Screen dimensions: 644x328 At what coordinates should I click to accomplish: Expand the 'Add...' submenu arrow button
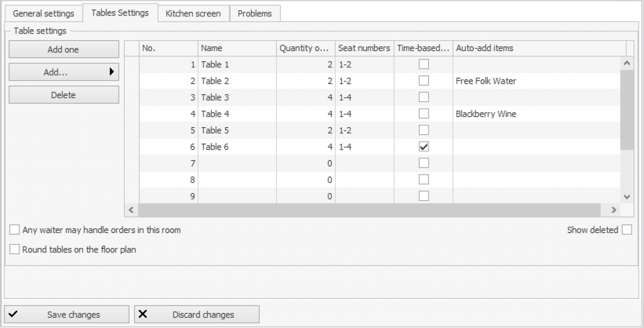point(112,72)
